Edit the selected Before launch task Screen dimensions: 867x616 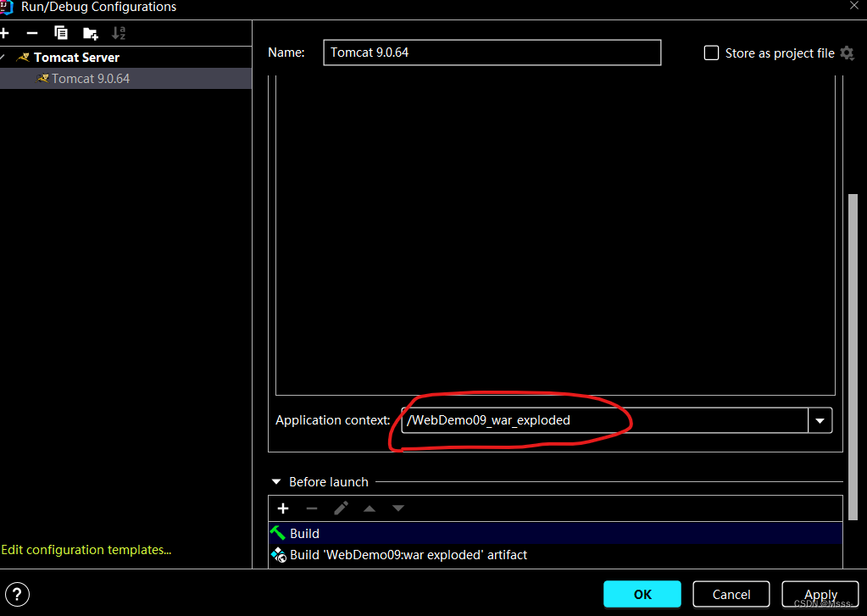tap(342, 508)
